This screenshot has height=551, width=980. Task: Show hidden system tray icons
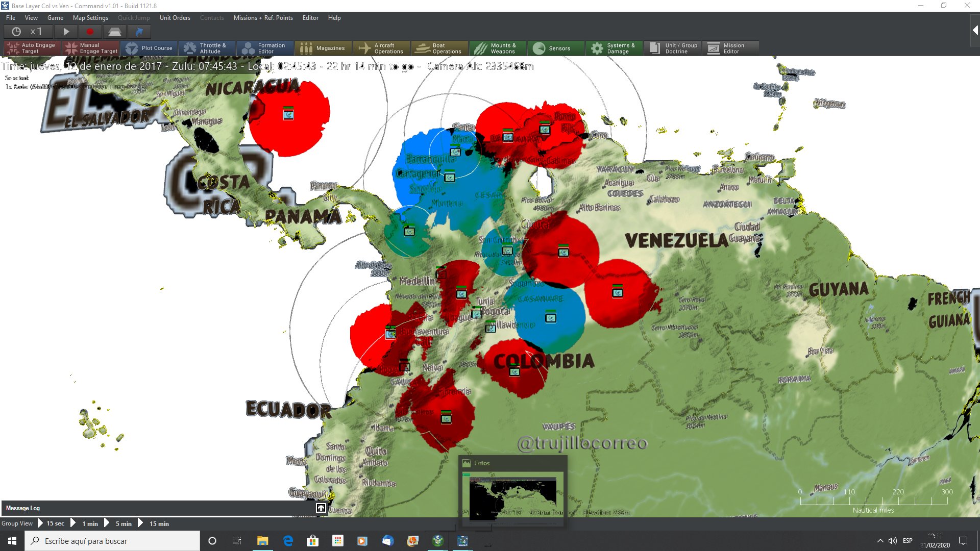click(880, 541)
